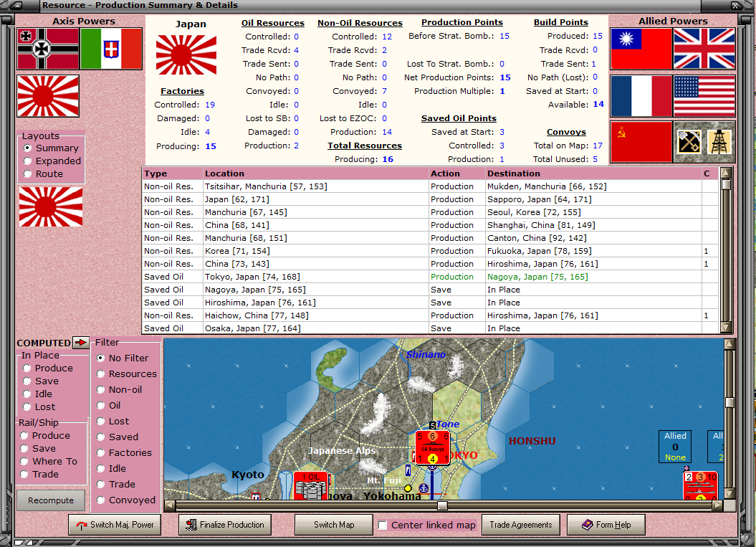Viewport: 756px width, 547px height.
Task: Click map vertical scrollbar up arrow
Action: [x=729, y=344]
